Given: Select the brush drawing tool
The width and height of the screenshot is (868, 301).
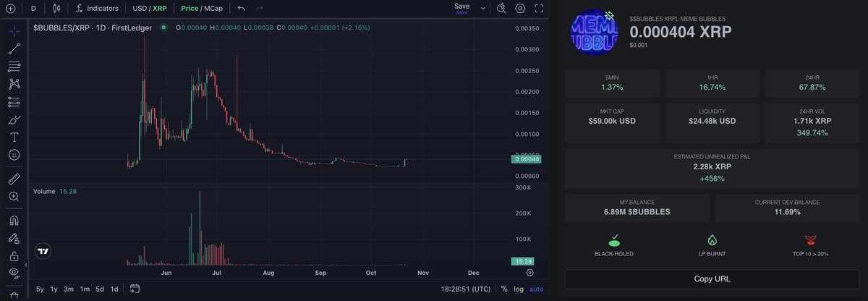Looking at the screenshot, I should [x=14, y=119].
